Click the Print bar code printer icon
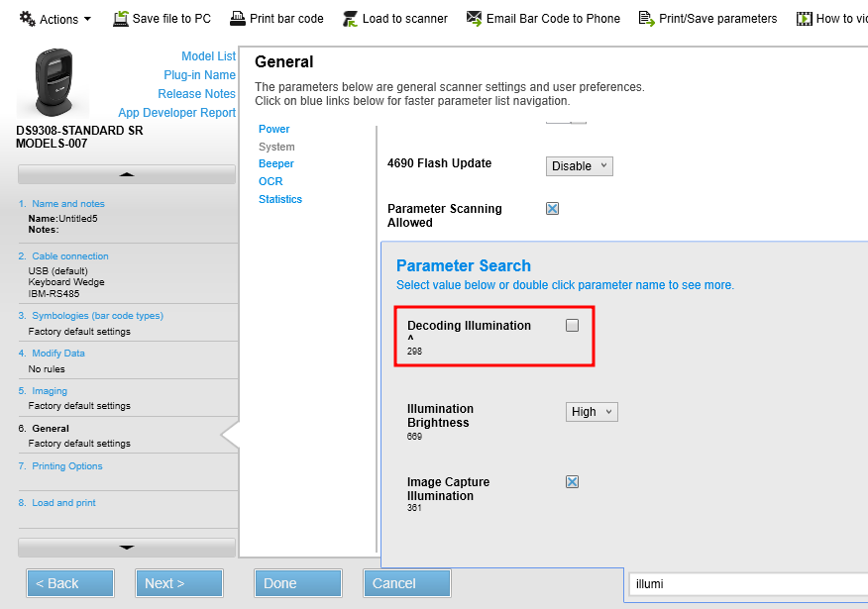 click(238, 19)
